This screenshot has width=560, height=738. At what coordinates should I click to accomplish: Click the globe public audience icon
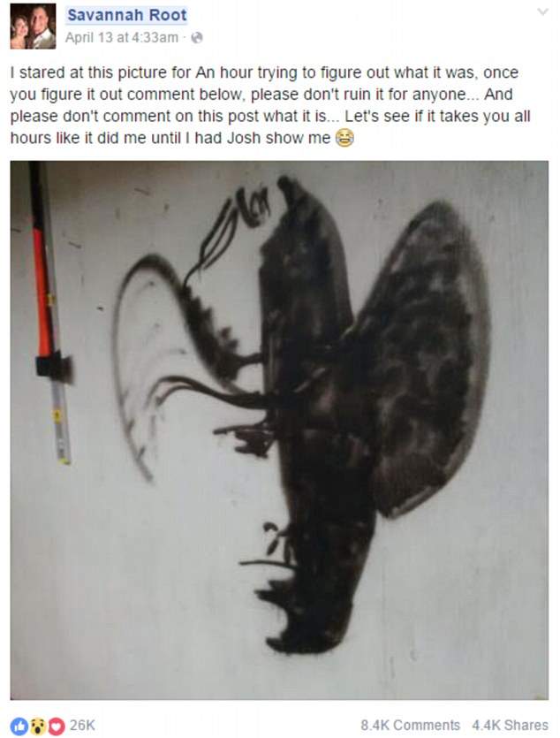click(x=198, y=38)
